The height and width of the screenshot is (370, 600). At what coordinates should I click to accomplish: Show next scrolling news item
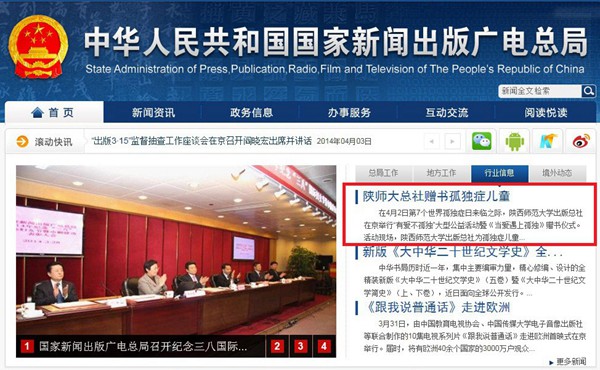pos(452,142)
